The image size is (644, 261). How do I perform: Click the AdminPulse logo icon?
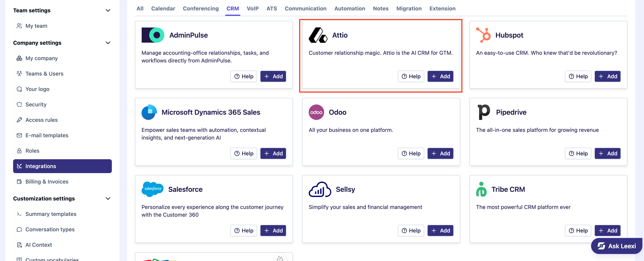point(153,35)
